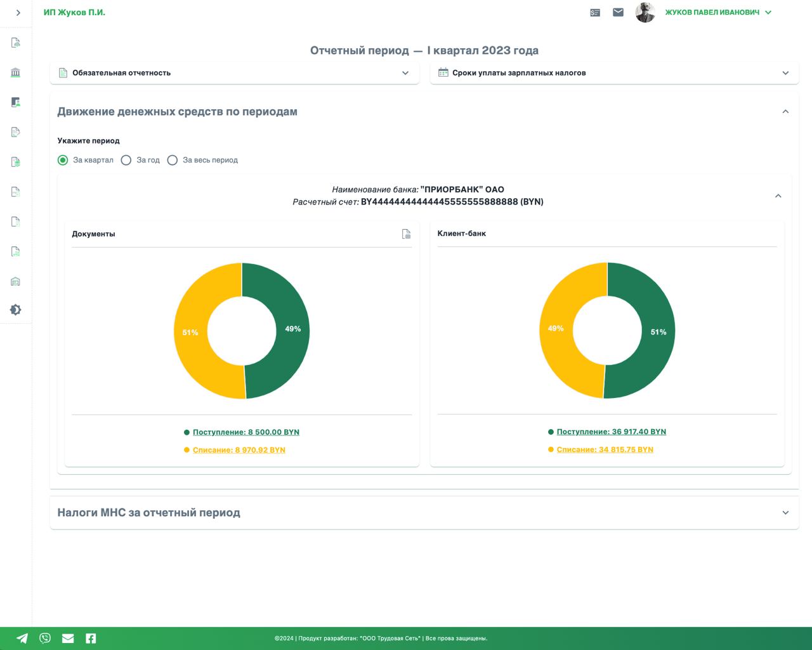Viewport: 812px width, 650px height.
Task: Toggle yellow Списание legend dot in Клиент-банк
Action: [x=551, y=449]
